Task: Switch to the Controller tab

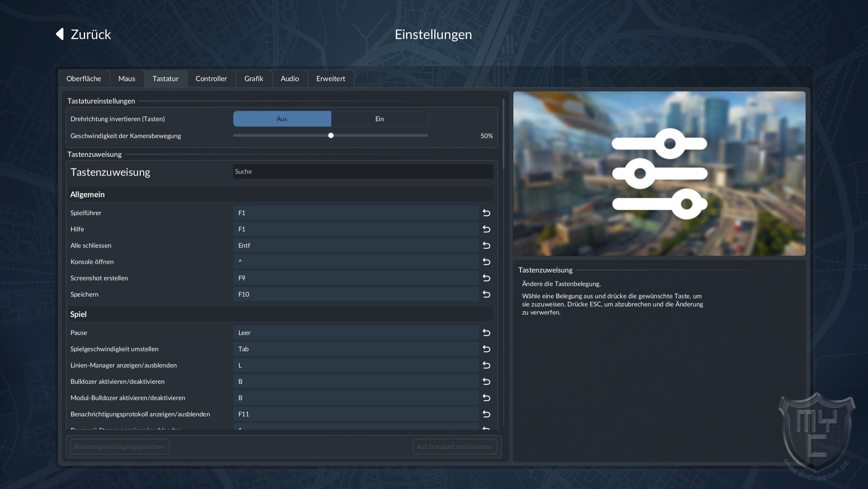Action: (x=211, y=79)
